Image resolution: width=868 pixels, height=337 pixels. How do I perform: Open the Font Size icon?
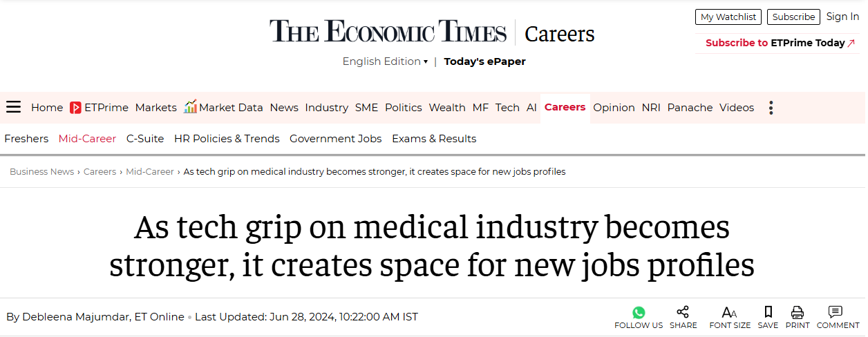(x=729, y=313)
